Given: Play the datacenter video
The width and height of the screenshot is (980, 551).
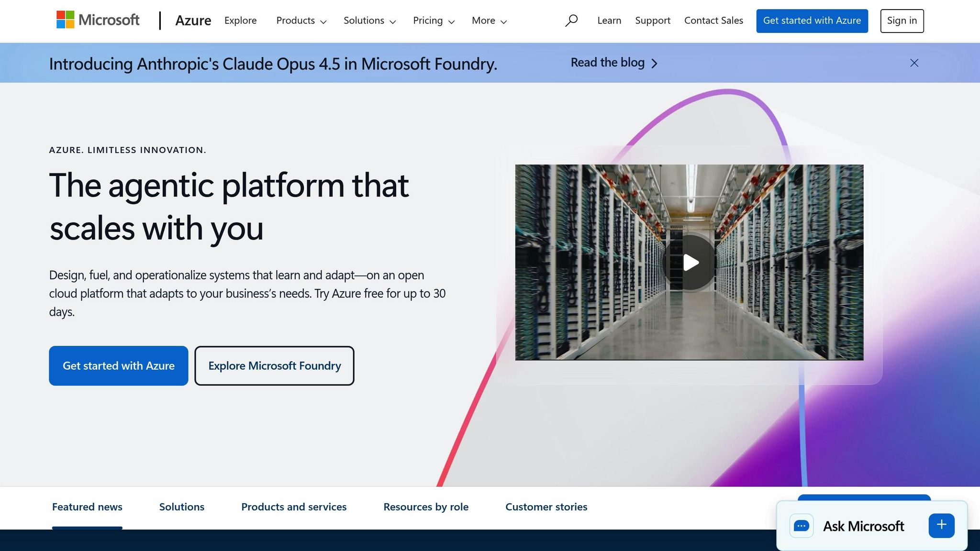Looking at the screenshot, I should point(690,263).
